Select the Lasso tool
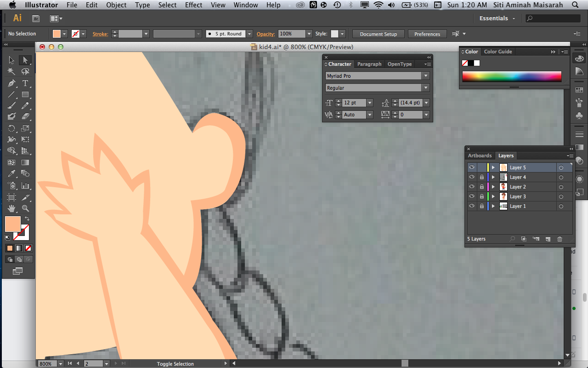The width and height of the screenshot is (588, 368). (25, 72)
